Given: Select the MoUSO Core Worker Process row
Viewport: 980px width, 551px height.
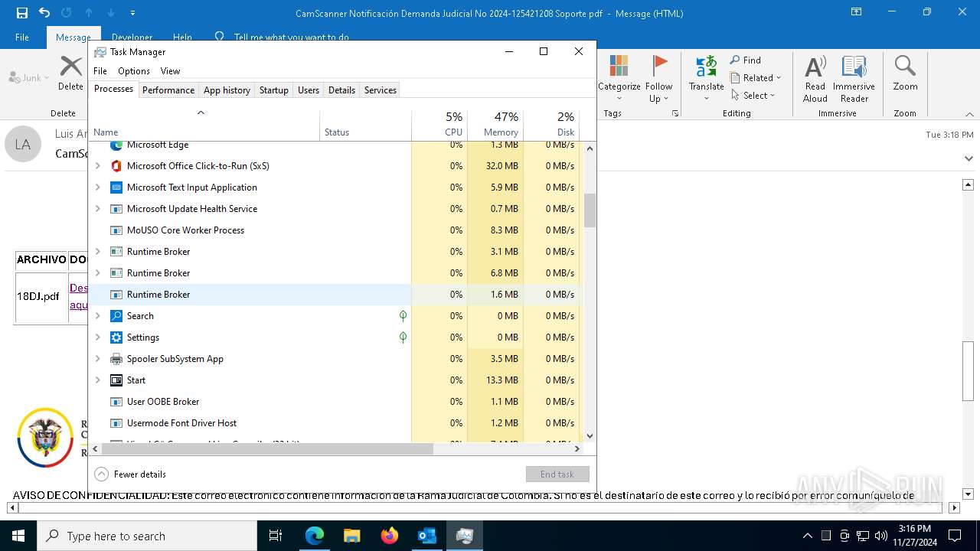Looking at the screenshot, I should [335, 230].
